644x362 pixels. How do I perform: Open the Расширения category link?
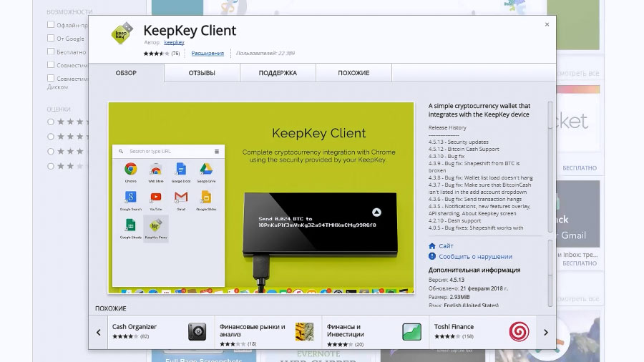(x=208, y=54)
